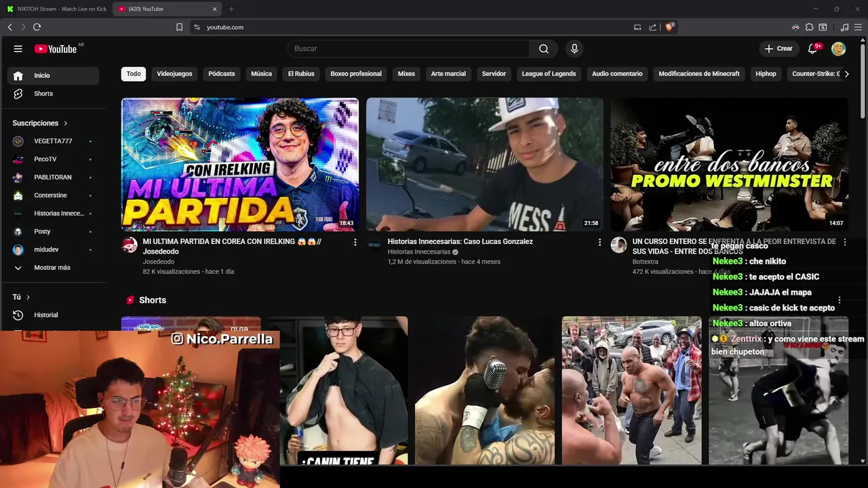Switch to NIKITOH Stream Kick tab
Screen dimensions: 868x488
click(56, 9)
